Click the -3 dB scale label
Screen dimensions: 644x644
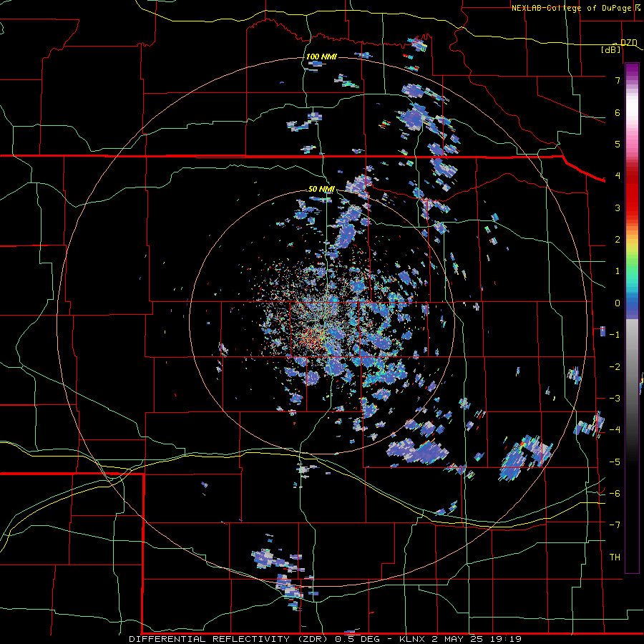(x=615, y=399)
